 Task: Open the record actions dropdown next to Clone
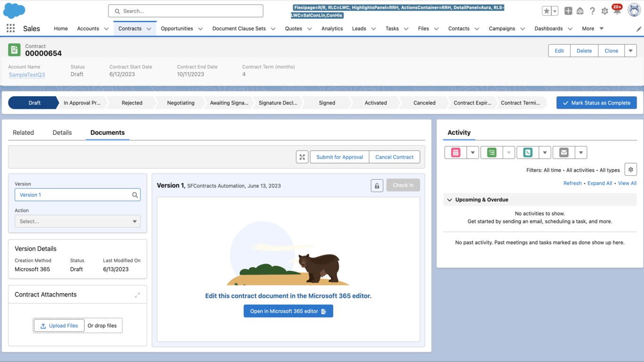(x=631, y=51)
